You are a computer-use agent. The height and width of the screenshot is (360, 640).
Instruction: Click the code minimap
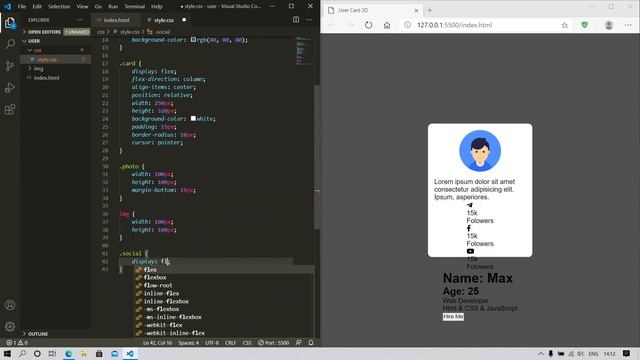[304, 51]
